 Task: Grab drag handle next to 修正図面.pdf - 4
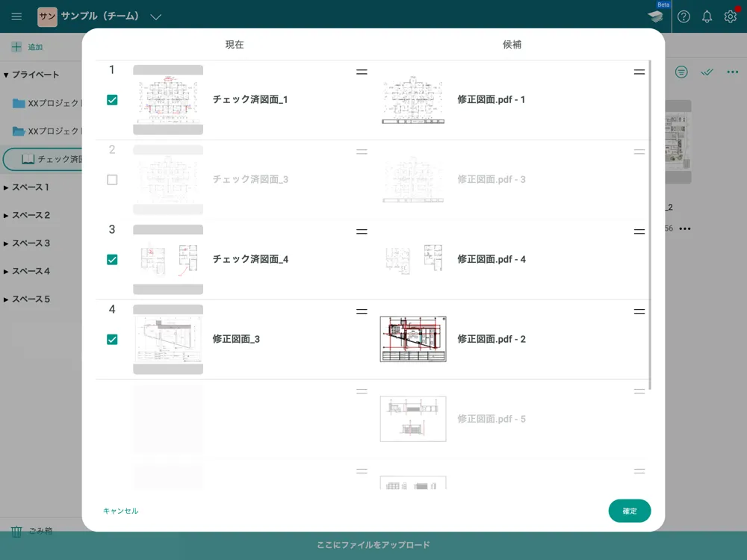click(639, 231)
